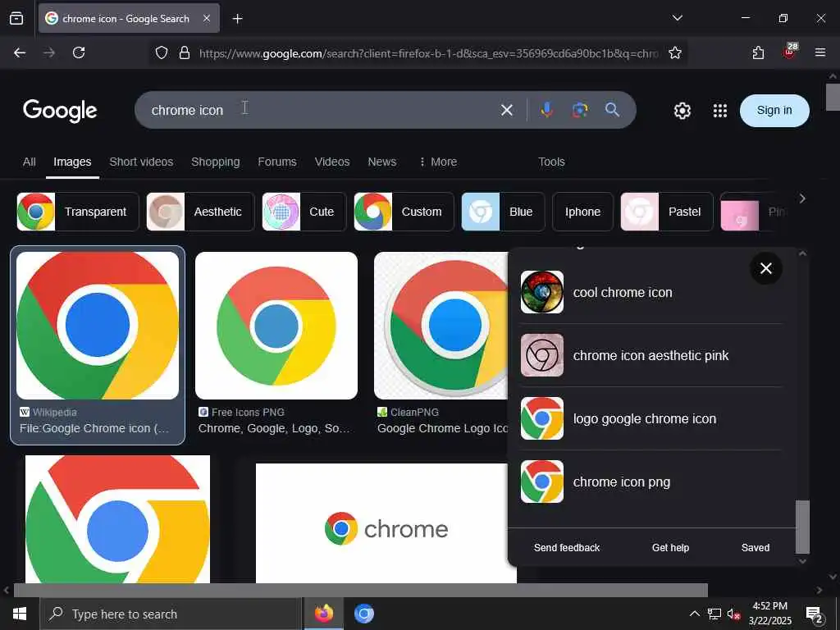Click the Send feedback link
The width and height of the screenshot is (840, 630).
[567, 547]
